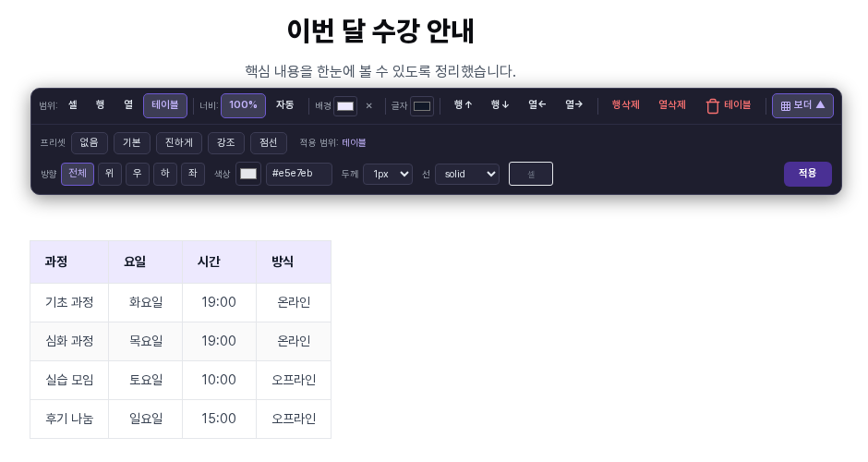Apply the 기본 preset
The width and height of the screenshot is (868, 462).
(x=132, y=143)
